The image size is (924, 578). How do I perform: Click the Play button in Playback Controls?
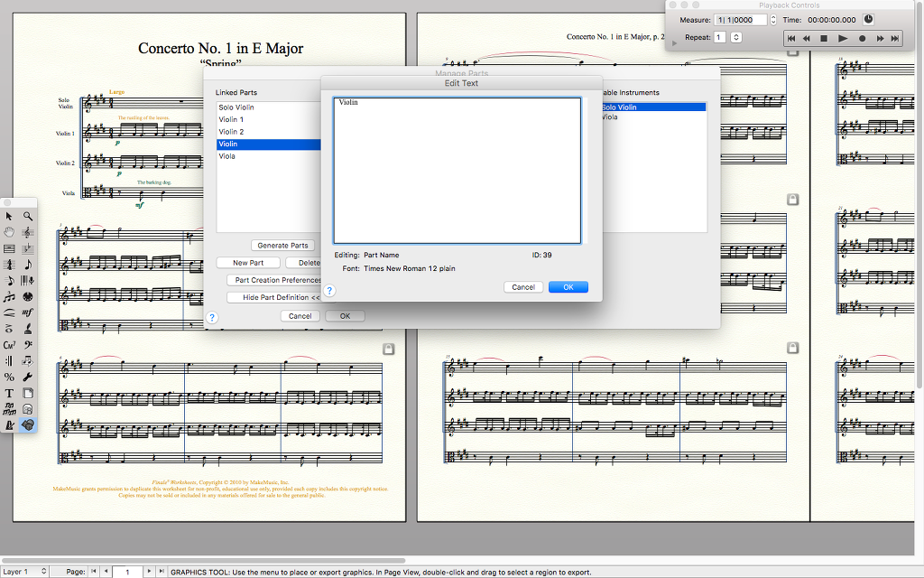tap(843, 38)
